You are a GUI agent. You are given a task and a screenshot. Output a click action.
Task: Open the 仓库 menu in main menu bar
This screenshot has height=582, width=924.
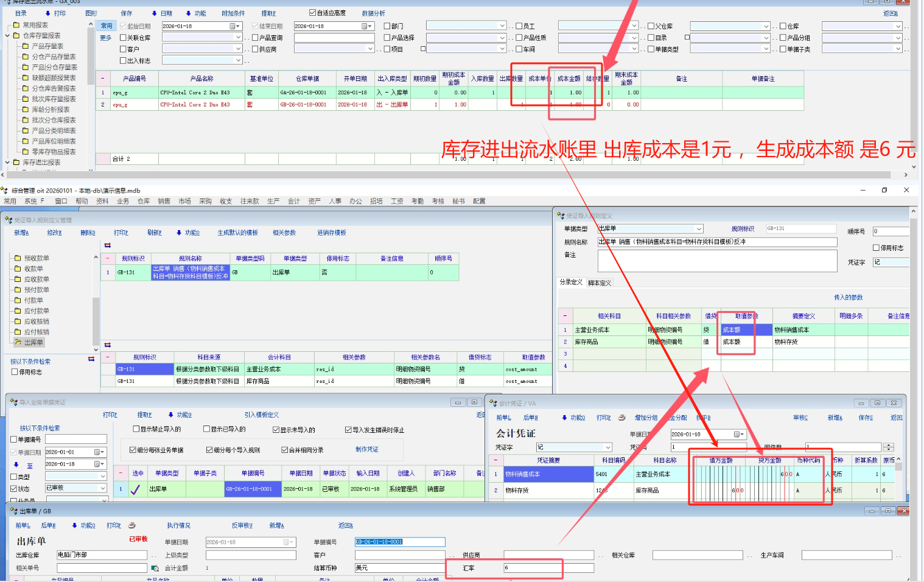pyautogui.click(x=143, y=201)
